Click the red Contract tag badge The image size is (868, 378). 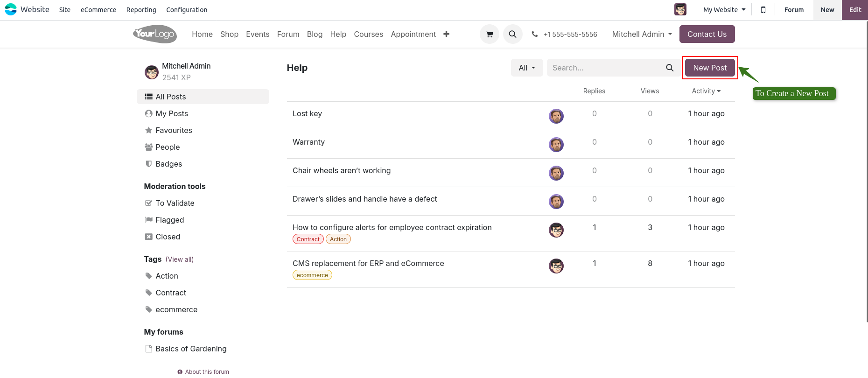tap(308, 239)
